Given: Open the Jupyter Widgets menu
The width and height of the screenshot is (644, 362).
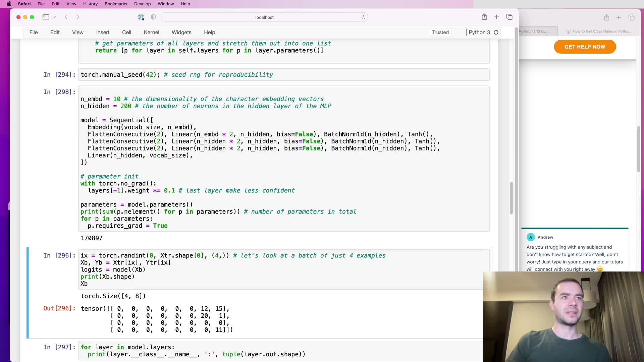Looking at the screenshot, I should tap(181, 33).
